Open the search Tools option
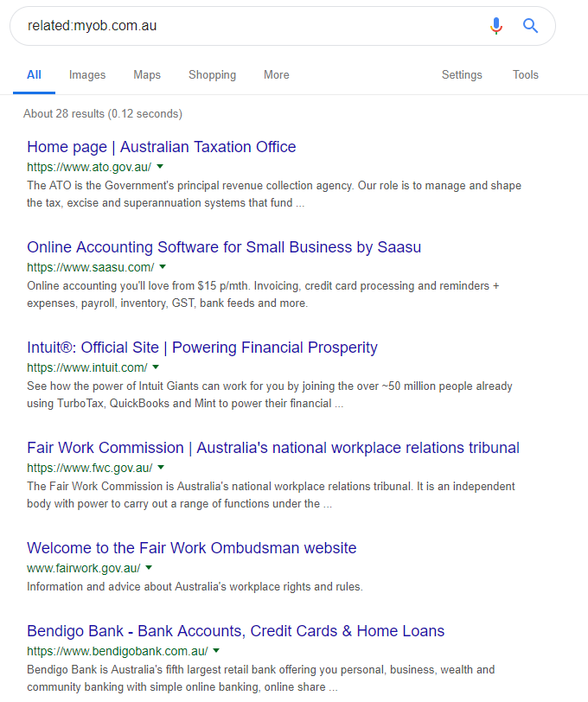The width and height of the screenshot is (588, 702). (x=525, y=74)
